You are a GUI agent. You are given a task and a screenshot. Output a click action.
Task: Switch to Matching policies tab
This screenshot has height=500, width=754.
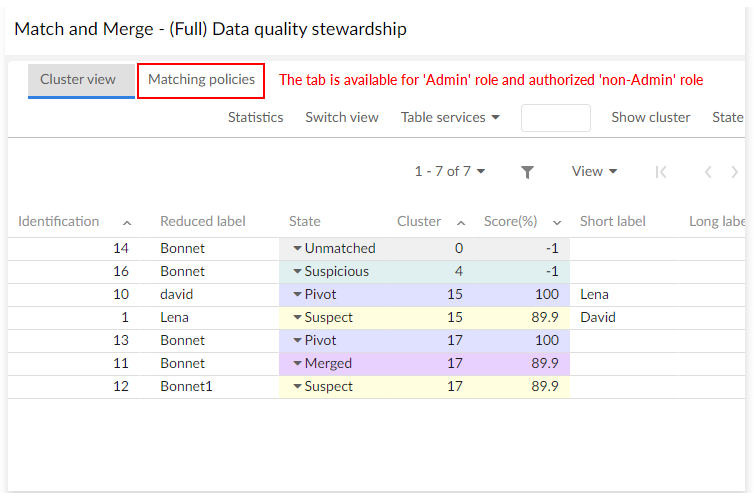point(201,79)
